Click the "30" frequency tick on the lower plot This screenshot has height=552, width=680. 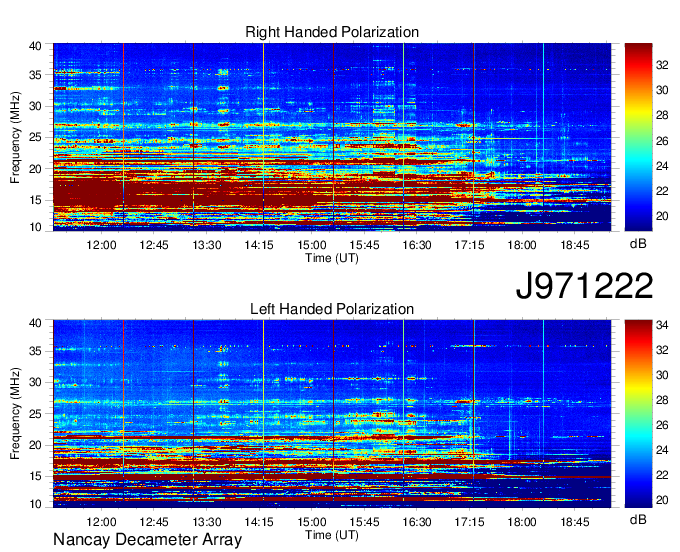tap(35, 382)
